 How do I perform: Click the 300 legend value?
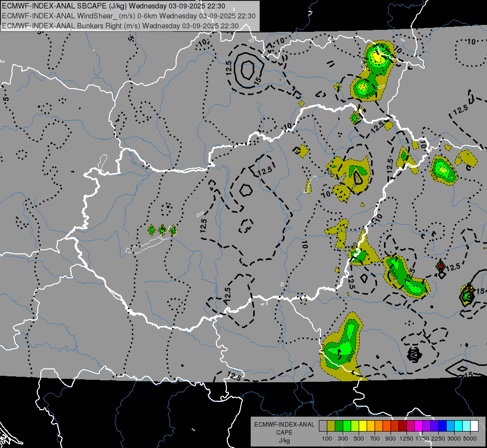coord(343,439)
